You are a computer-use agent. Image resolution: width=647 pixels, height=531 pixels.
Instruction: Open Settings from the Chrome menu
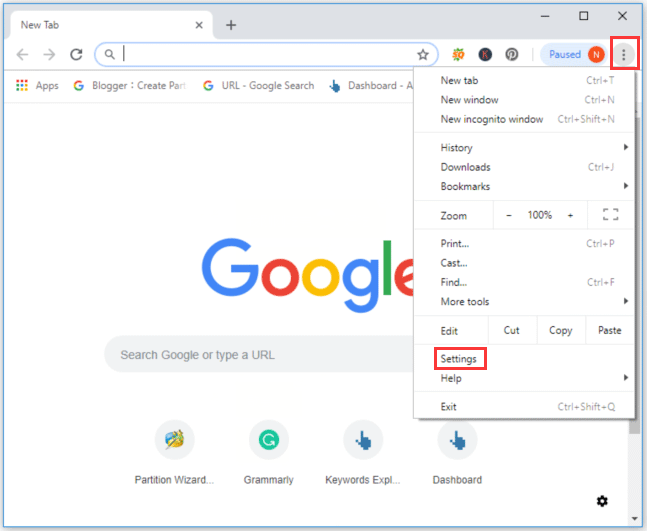point(524,359)
